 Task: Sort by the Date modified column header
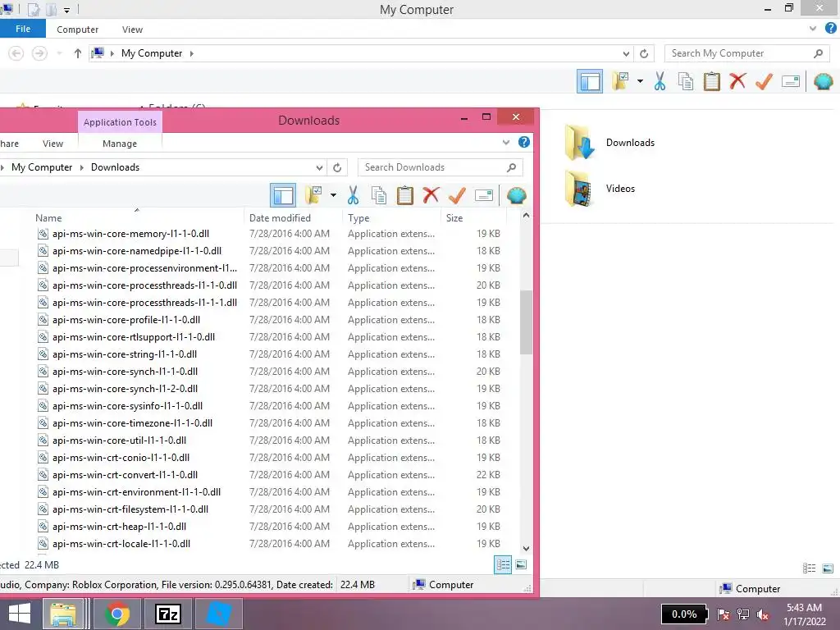point(280,218)
